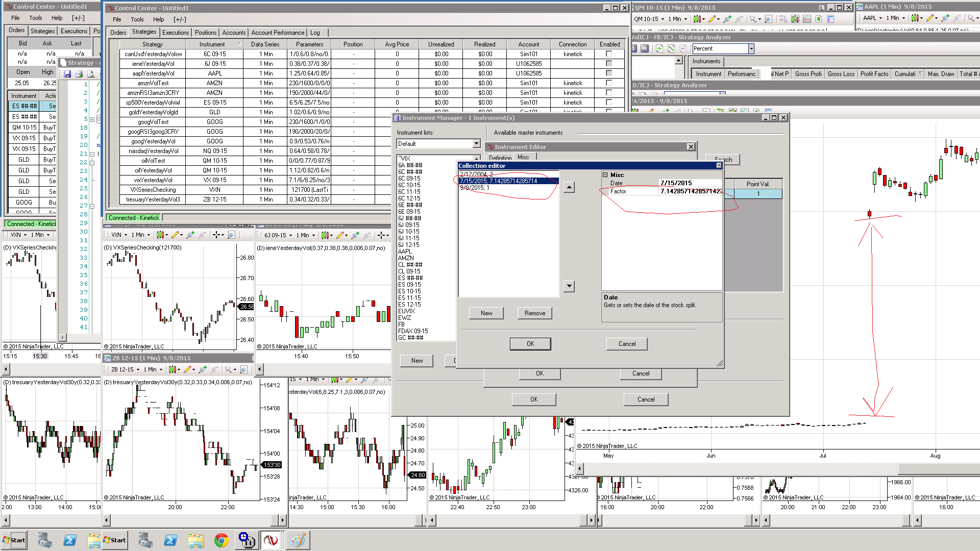Click the candlestick chart style icon on ZB chart
The height and width of the screenshot is (551, 980).
(x=172, y=369)
